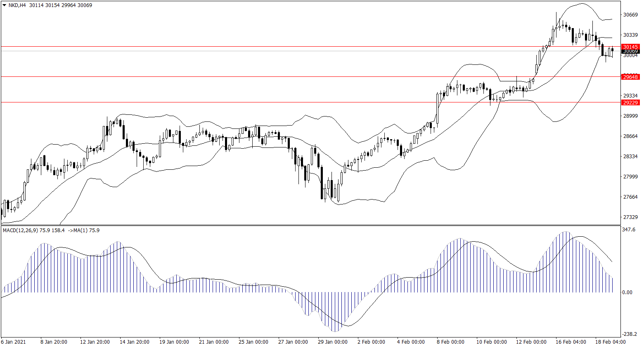Click the -238.2 MACD scale value
644x347 pixels.
[x=630, y=334]
